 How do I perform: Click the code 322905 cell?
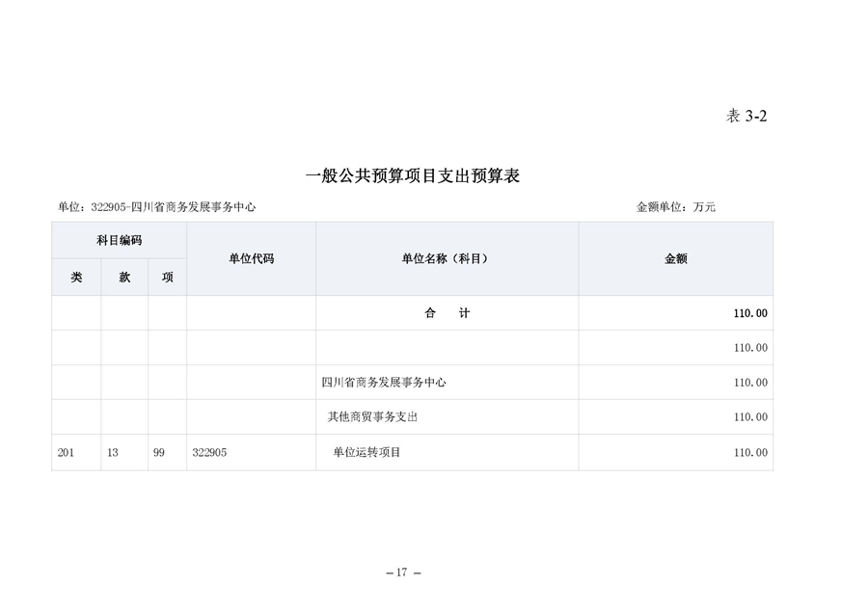pyautogui.click(x=208, y=453)
